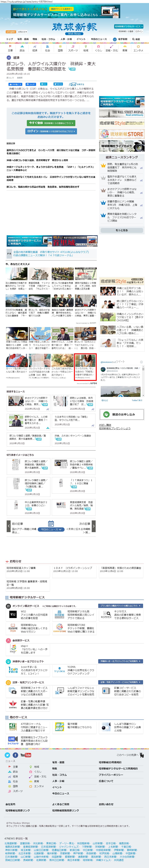Viewport: 149px width, 868px height.
Task: Open the 琉球新報社ライブカメラ sidebar banner
Action: coord(122,146)
